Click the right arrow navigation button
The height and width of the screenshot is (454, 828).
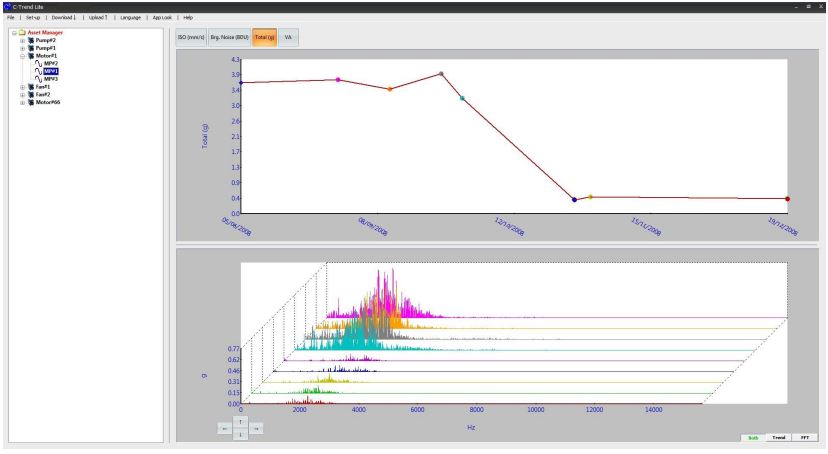(256, 428)
